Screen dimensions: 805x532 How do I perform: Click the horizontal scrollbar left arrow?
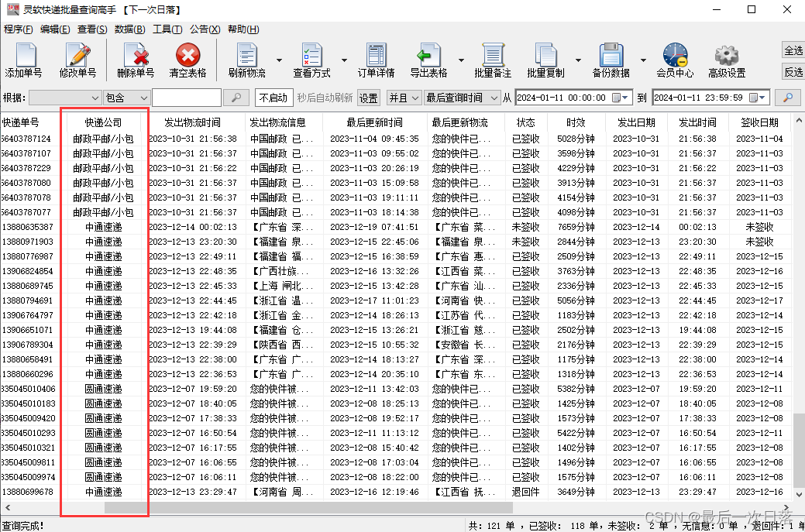click(x=7, y=507)
